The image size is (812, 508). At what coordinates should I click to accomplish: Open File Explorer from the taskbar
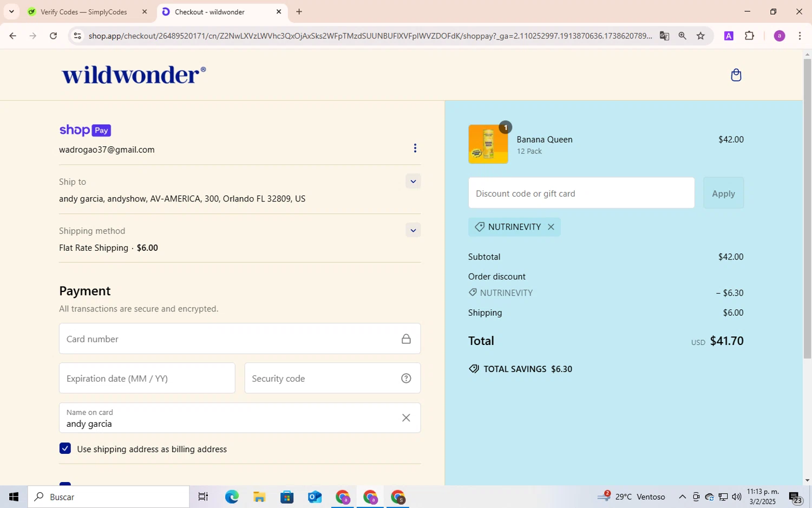259,497
